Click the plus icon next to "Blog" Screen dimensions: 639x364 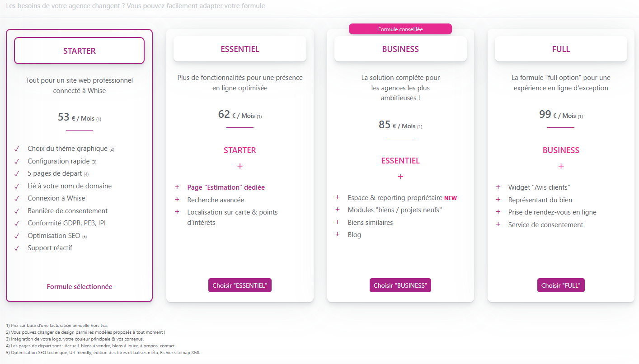[338, 234]
